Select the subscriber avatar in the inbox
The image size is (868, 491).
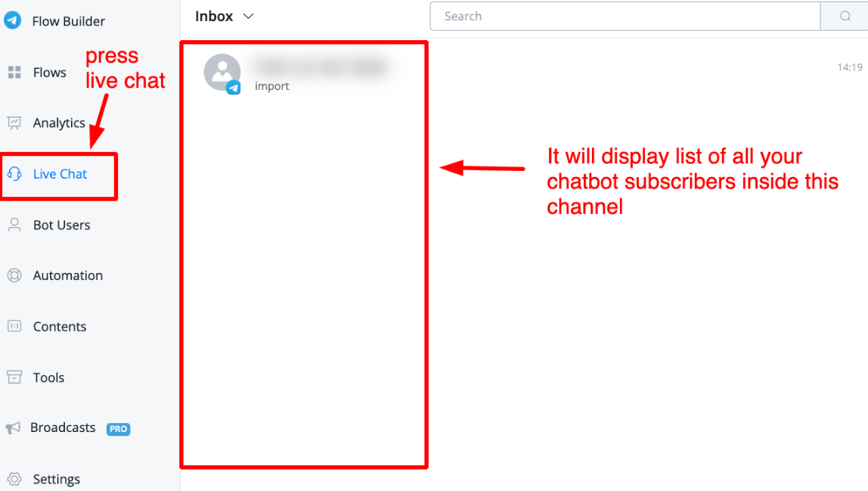click(x=222, y=72)
